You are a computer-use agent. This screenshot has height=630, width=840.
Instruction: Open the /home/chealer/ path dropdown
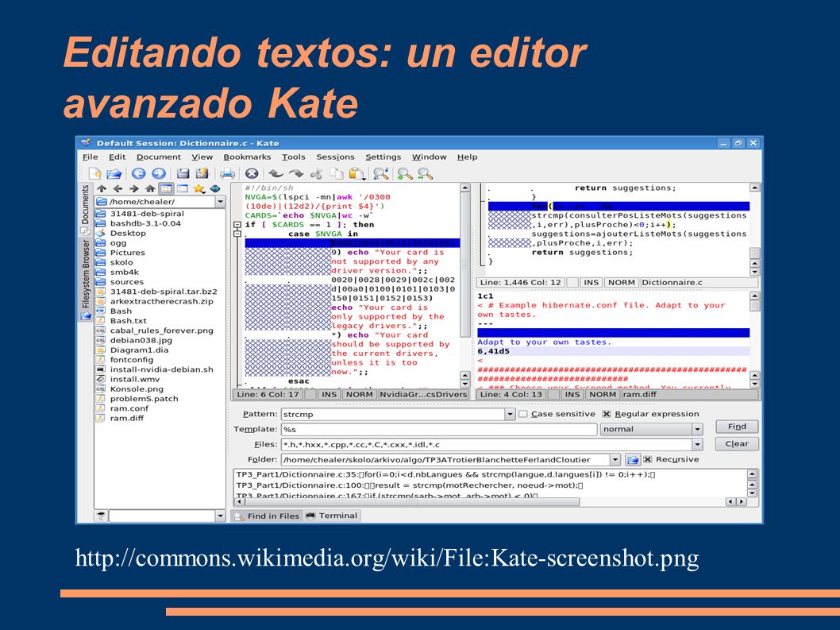click(220, 202)
